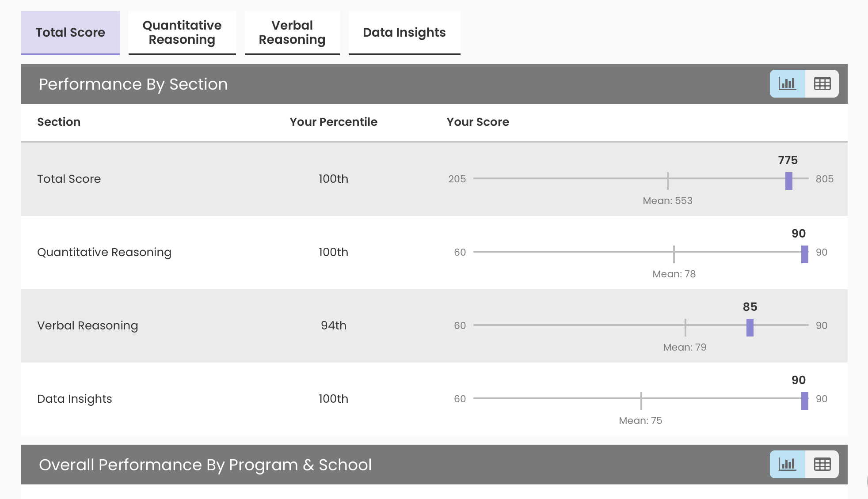
Task: Click the Data Insights score marker
Action: (805, 401)
